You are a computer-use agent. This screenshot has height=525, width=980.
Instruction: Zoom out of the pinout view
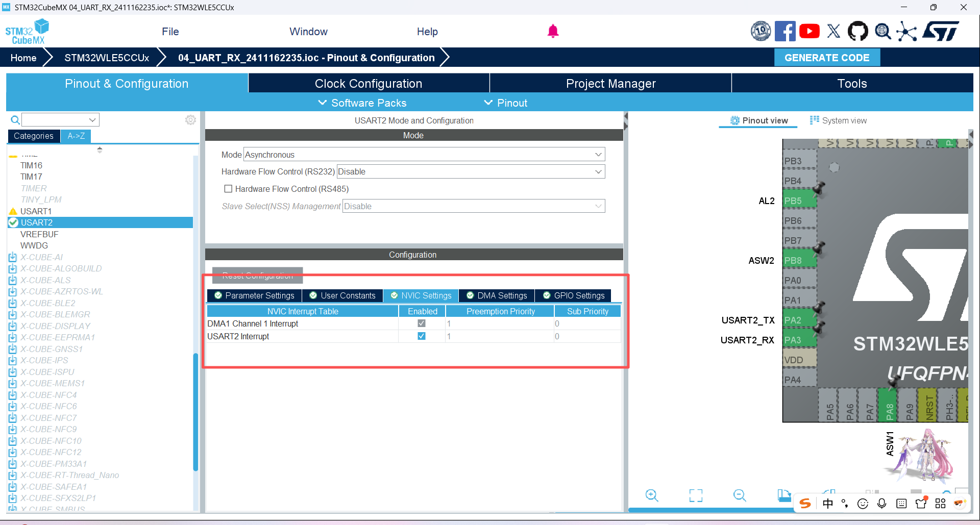click(740, 495)
